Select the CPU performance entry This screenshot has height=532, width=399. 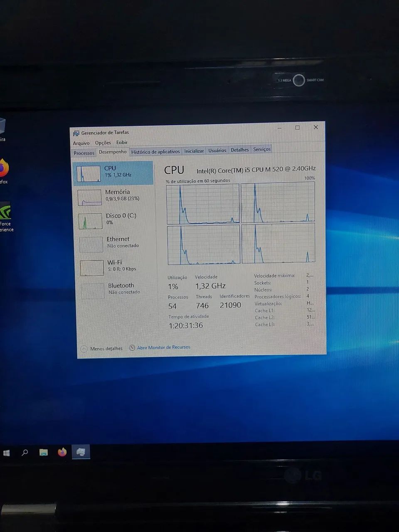point(113,173)
